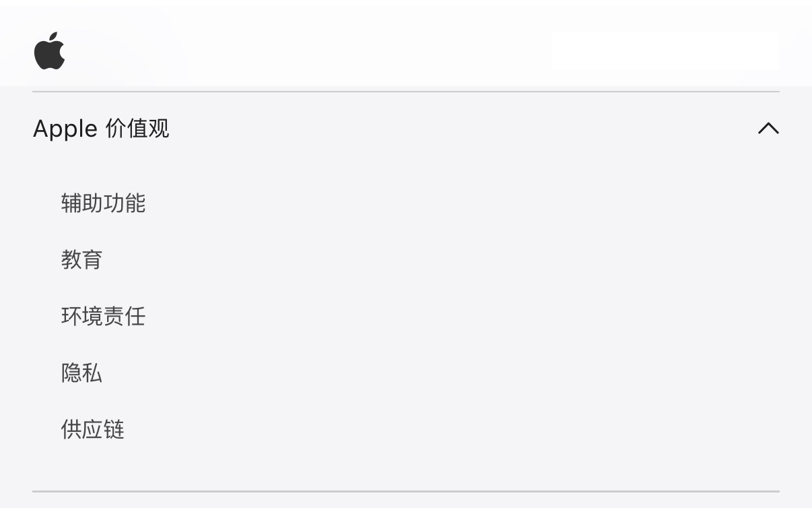Screen dimensions: 812x508
Task: Select the last submenu item 供应链
Action: pos(93,429)
